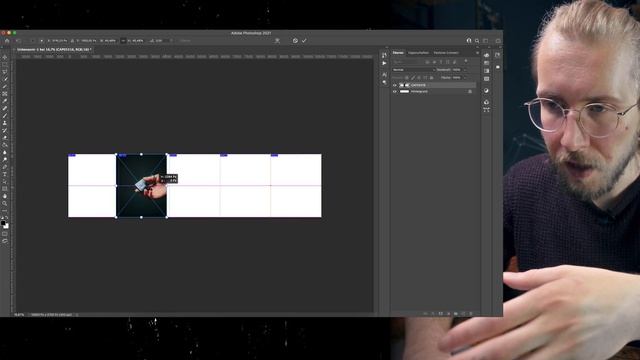The height and width of the screenshot is (360, 640).
Task: Click the layer fx styles icon
Action: (433, 313)
